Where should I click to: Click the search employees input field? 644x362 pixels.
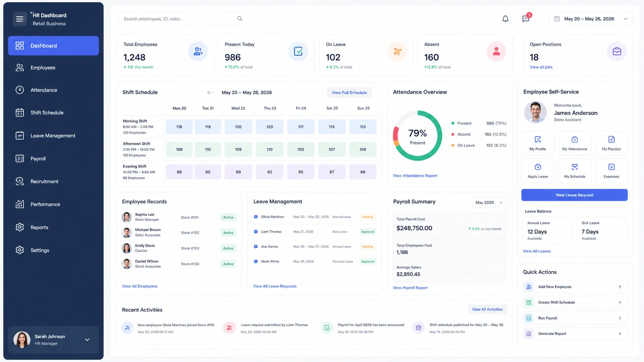183,19
